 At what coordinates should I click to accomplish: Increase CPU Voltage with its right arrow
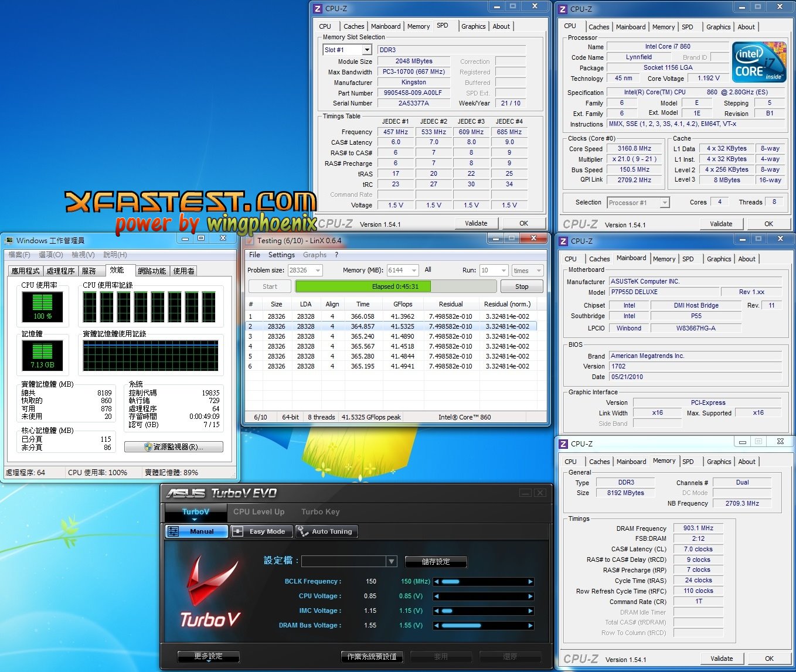tap(530, 596)
